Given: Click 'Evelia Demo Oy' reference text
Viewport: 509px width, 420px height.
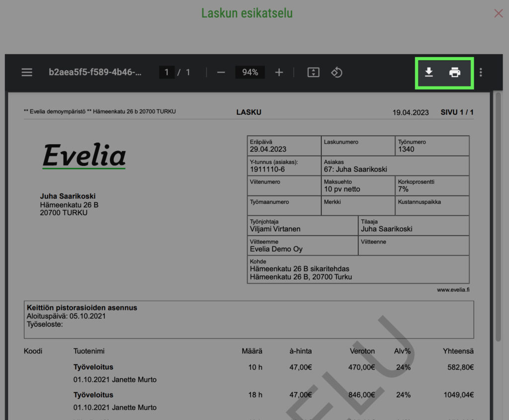Looking at the screenshot, I should pos(276,250).
